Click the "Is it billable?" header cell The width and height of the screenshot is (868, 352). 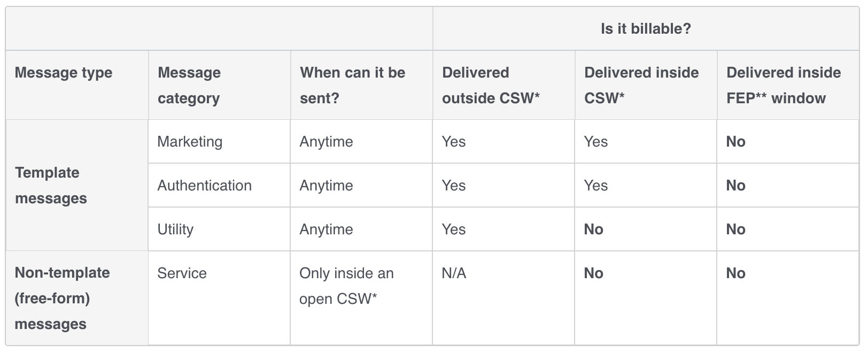[x=646, y=29]
